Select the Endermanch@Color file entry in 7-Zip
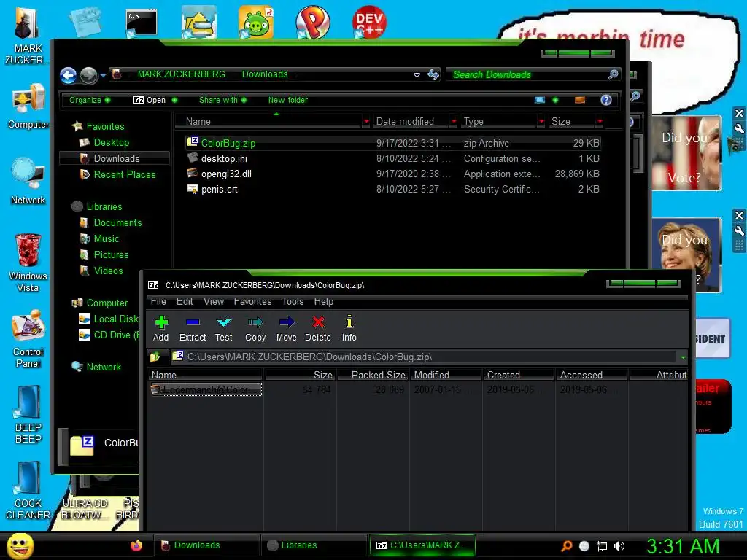 click(x=206, y=389)
